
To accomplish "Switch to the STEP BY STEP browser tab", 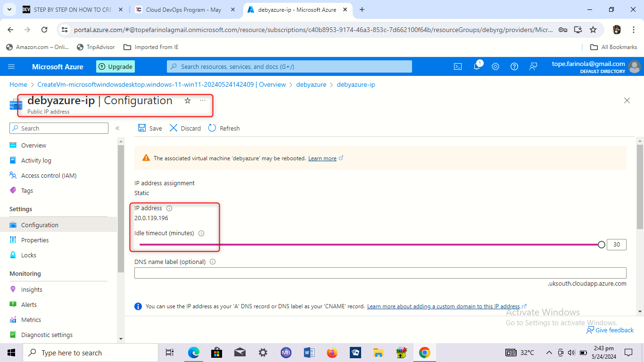I will point(73,9).
